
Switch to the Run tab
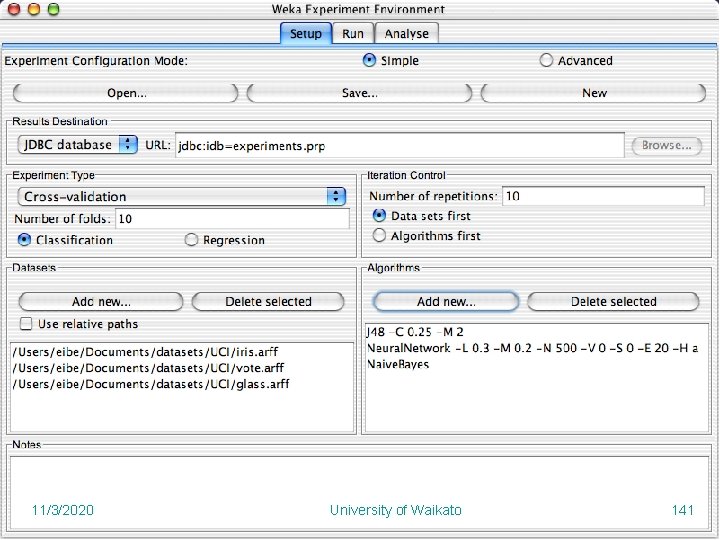[352, 33]
